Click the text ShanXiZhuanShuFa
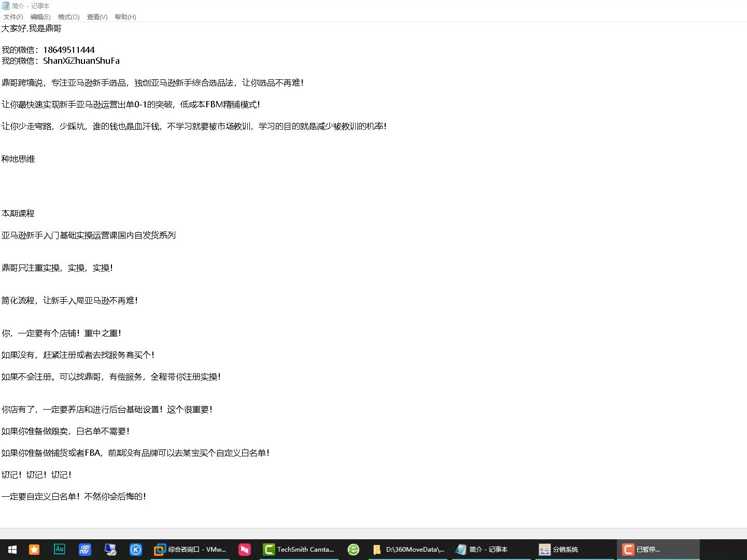 point(81,61)
